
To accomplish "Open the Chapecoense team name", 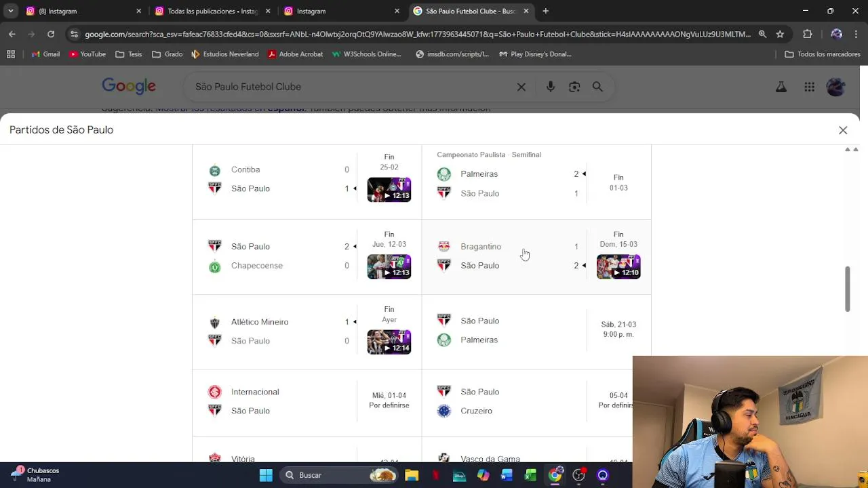I will coord(257,266).
